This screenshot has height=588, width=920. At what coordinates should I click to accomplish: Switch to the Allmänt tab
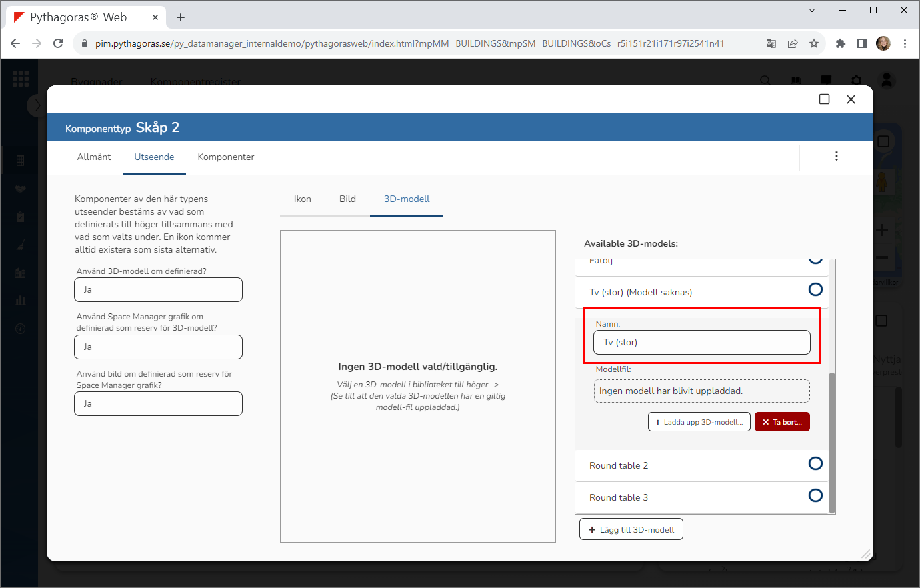click(x=94, y=157)
